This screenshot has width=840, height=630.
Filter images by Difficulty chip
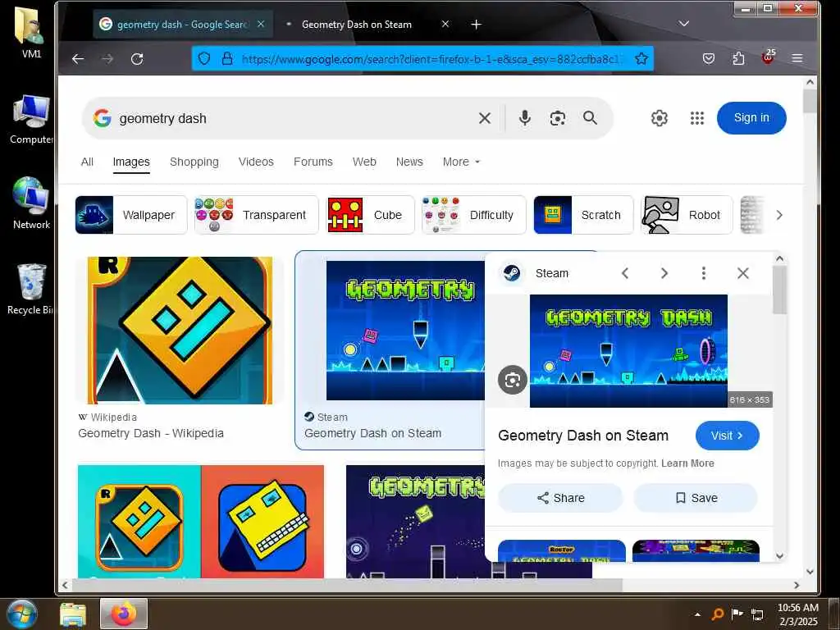473,215
